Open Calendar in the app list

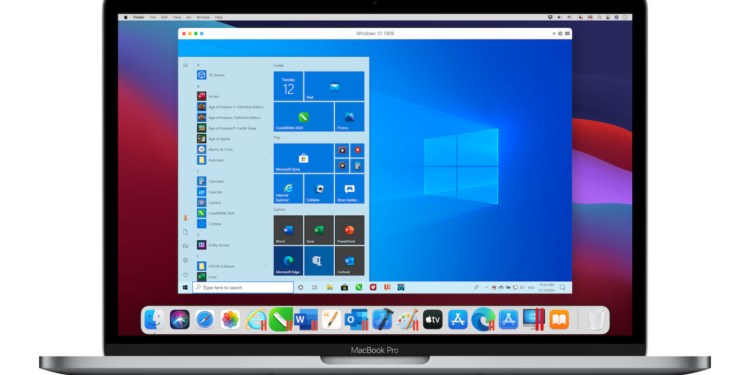[210, 192]
